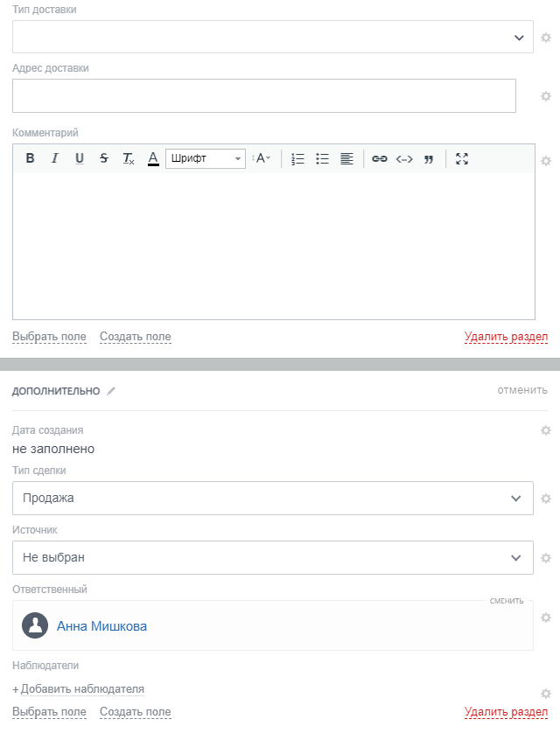This screenshot has height=733, width=560.
Task: Open the text color picker
Action: (153, 158)
